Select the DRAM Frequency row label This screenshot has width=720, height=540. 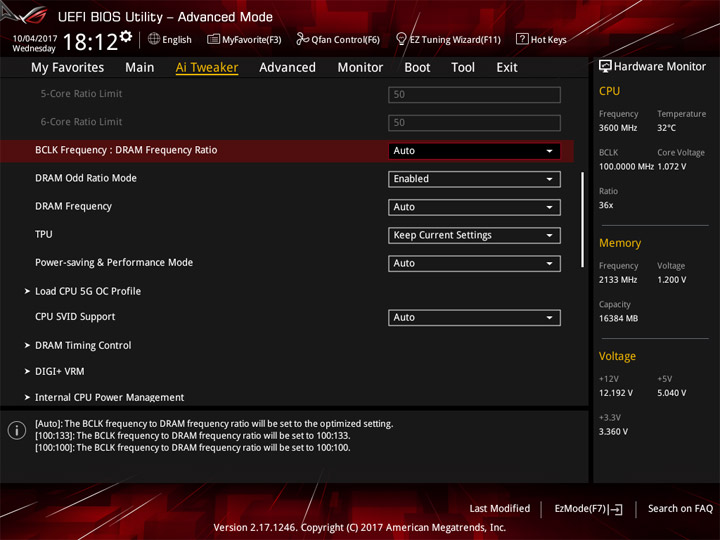[73, 207]
